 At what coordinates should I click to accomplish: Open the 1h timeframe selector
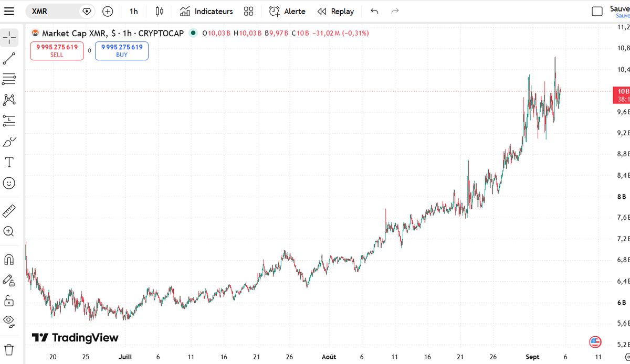(134, 11)
